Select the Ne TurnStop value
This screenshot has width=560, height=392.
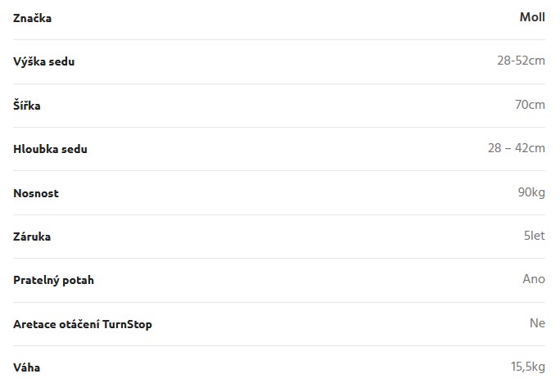pyautogui.click(x=537, y=323)
